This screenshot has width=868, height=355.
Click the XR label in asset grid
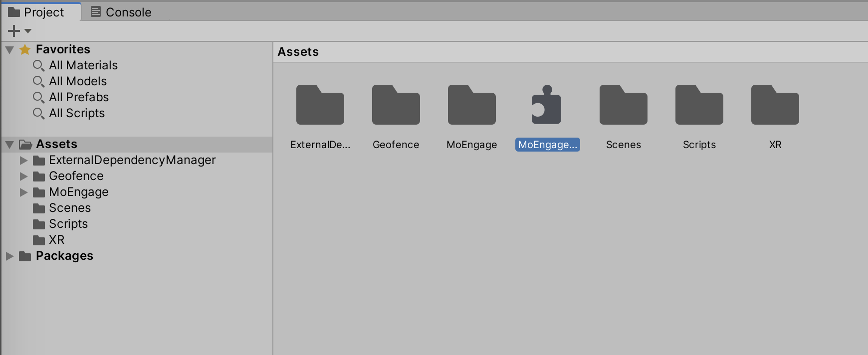[775, 145]
